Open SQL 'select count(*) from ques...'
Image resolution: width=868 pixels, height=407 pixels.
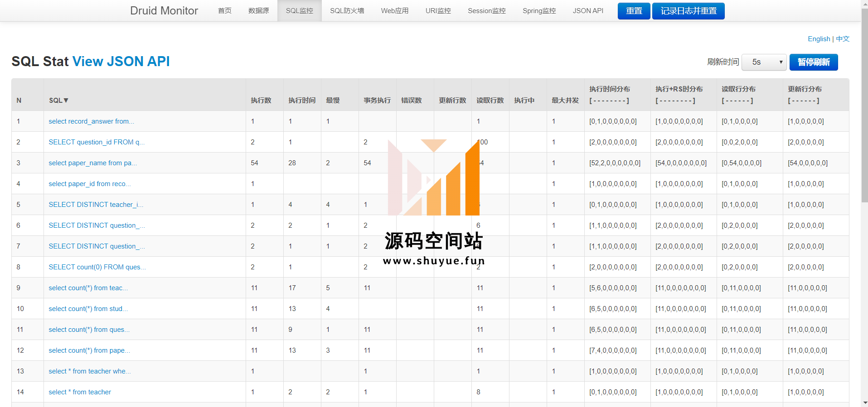tap(89, 330)
